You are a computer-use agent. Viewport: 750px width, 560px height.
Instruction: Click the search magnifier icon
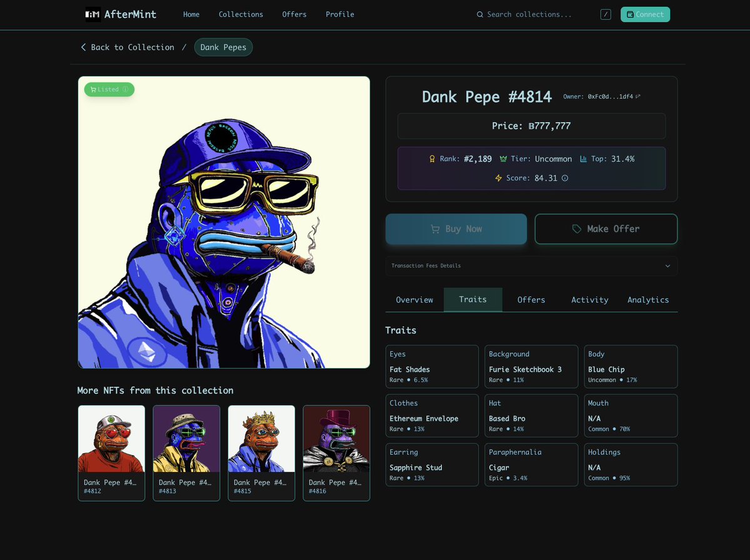click(480, 14)
